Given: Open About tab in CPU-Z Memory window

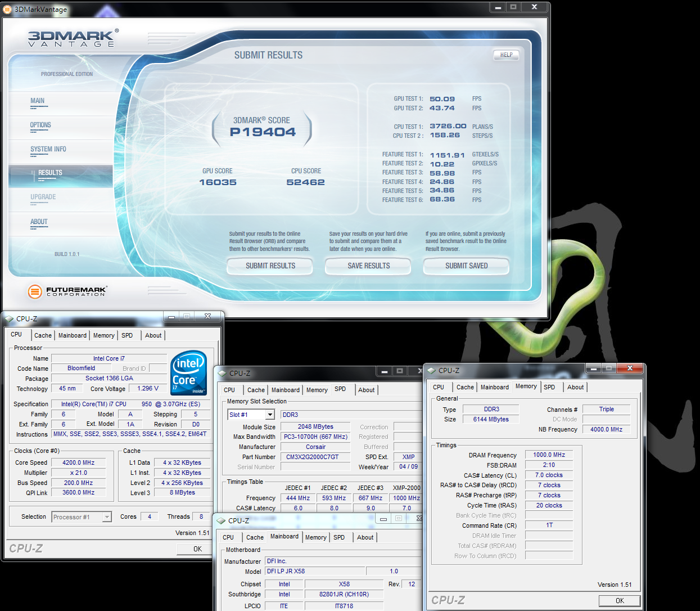Looking at the screenshot, I should (576, 387).
